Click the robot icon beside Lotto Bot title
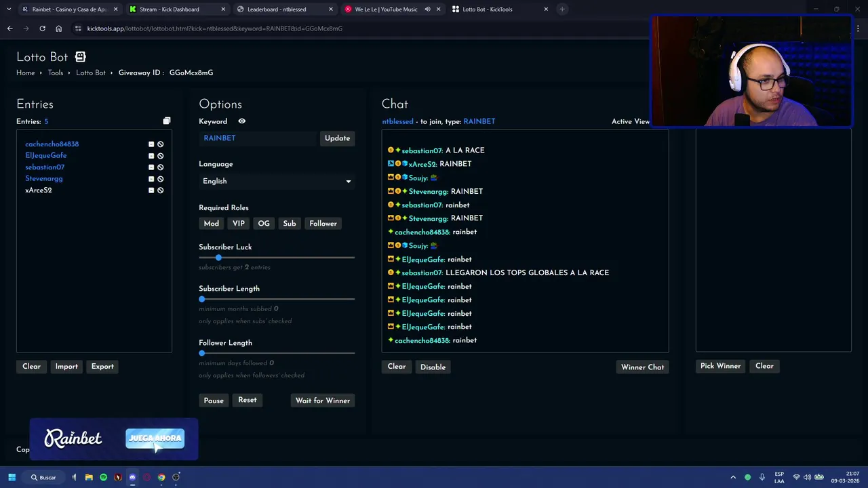 [80, 57]
